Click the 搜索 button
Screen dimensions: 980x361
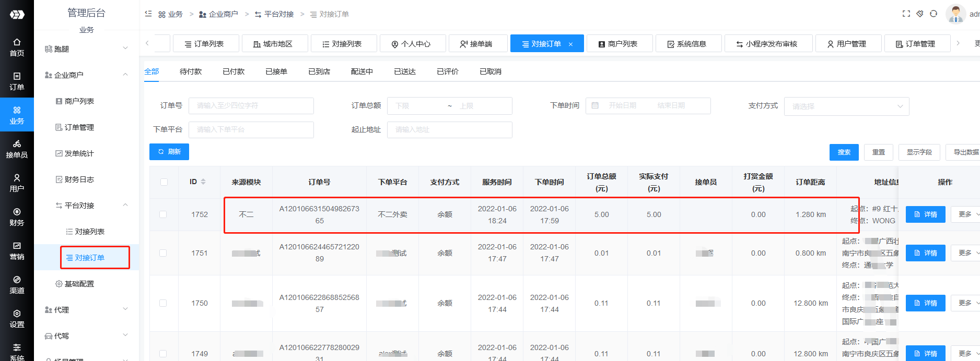[x=844, y=152]
